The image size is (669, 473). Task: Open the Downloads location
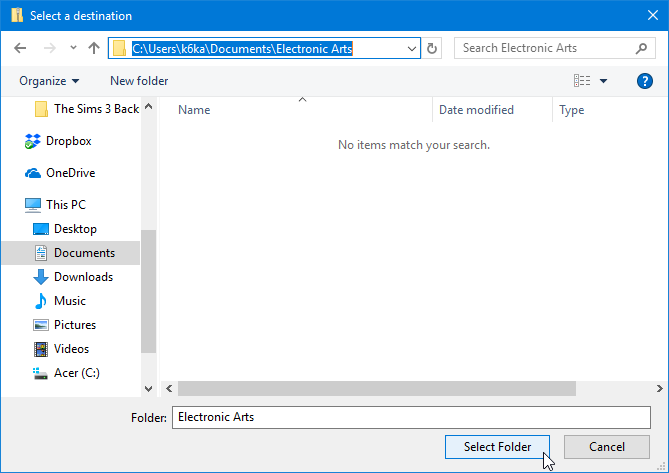[x=83, y=277]
